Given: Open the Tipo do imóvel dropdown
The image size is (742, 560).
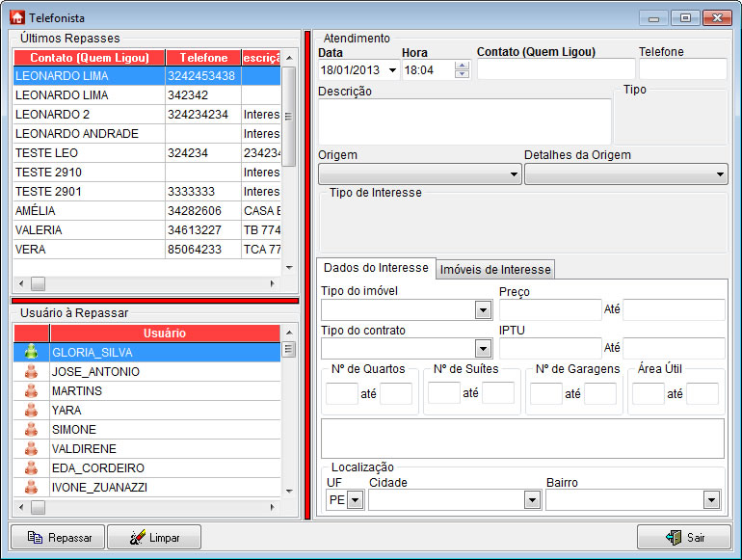Looking at the screenshot, I should (407, 310).
